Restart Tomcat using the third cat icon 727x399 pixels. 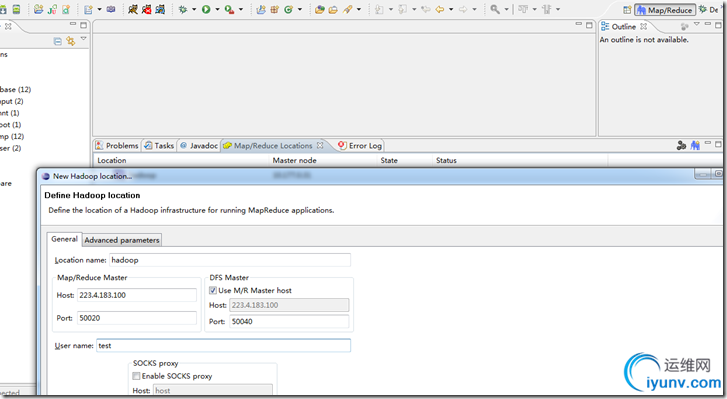tap(160, 9)
